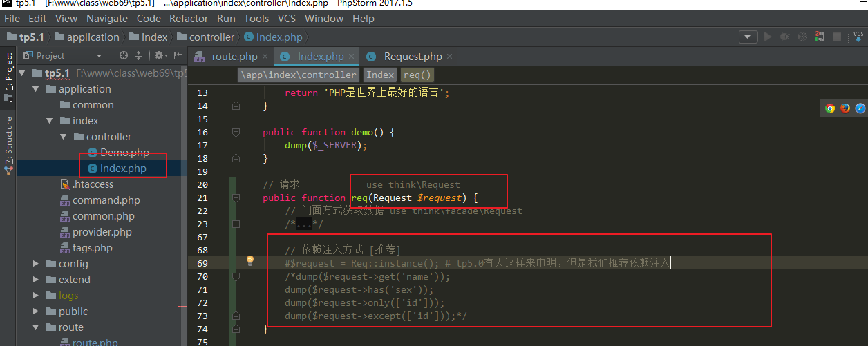
Task: Open the Refactor menu
Action: click(x=189, y=19)
